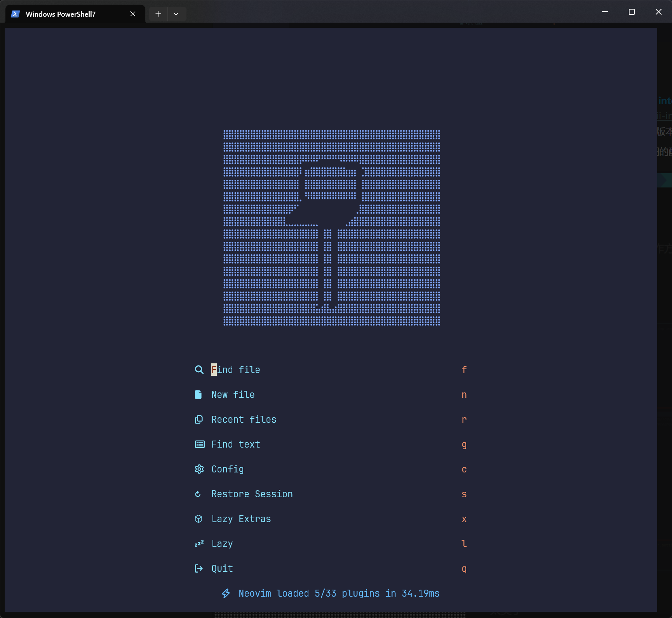Click shortcut key l for Lazy
Screen dimensions: 672x618
[464, 544]
